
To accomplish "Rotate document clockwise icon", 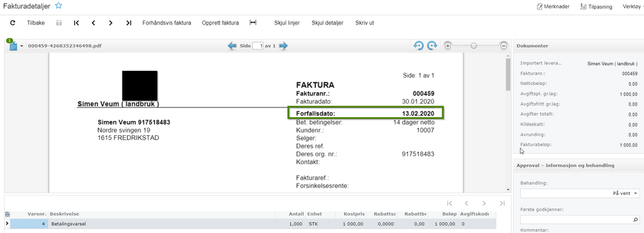I will 432,46.
